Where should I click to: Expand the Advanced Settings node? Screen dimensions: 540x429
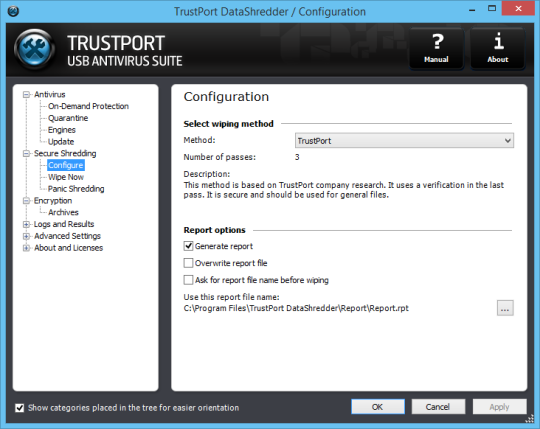click(26, 236)
